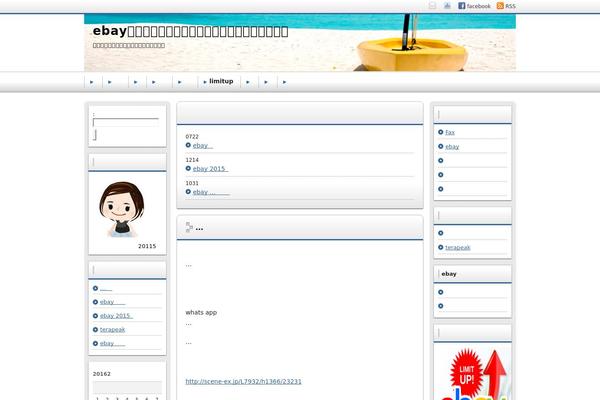Image resolution: width=600 pixels, height=400 pixels.
Task: Open the ebay link below fax
Action: tap(452, 147)
